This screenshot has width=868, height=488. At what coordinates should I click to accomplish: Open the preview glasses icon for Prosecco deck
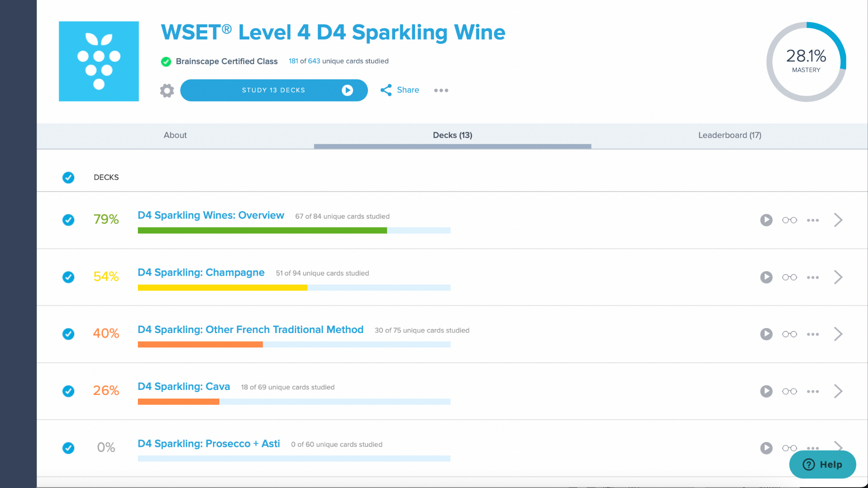(x=790, y=448)
